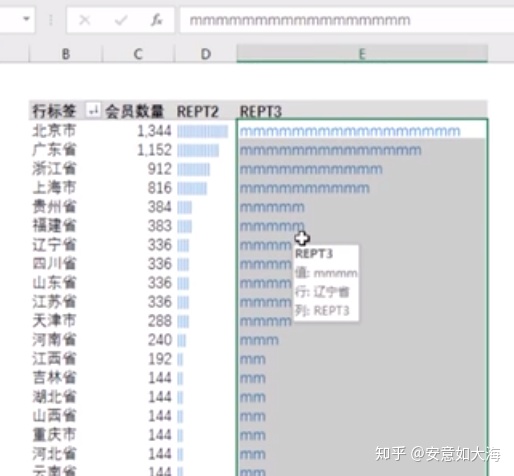Select the 天津市 row label
514x476 pixels.
point(54,320)
